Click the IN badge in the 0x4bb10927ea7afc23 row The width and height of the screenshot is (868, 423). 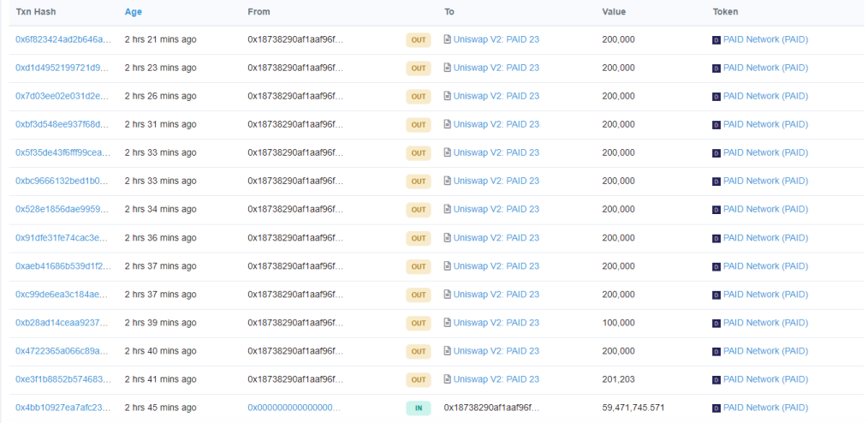[x=419, y=408]
